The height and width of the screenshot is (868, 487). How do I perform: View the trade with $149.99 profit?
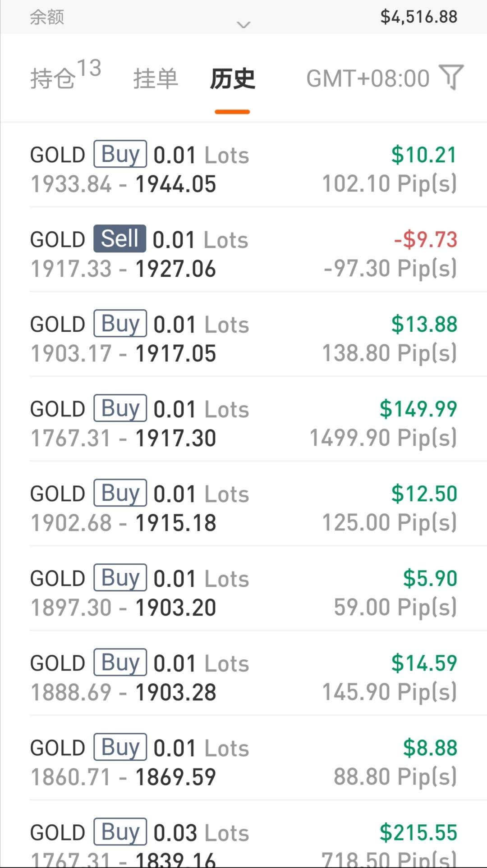click(243, 423)
